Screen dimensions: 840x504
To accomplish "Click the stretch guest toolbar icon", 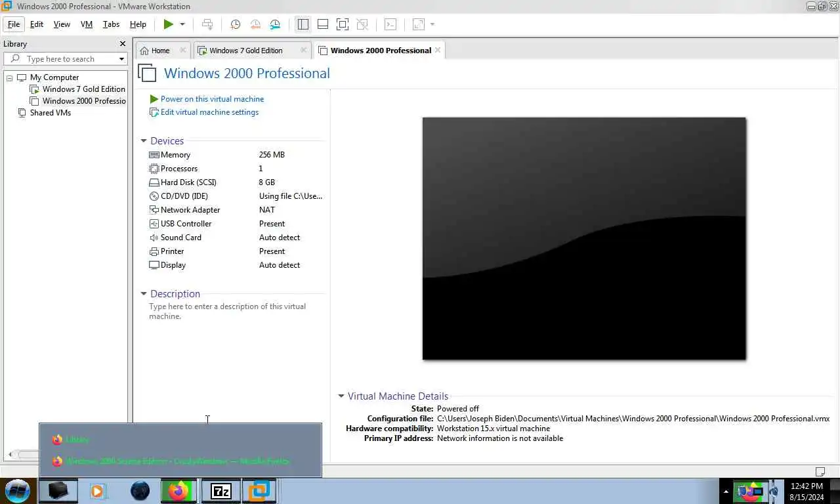I will pos(418,24).
